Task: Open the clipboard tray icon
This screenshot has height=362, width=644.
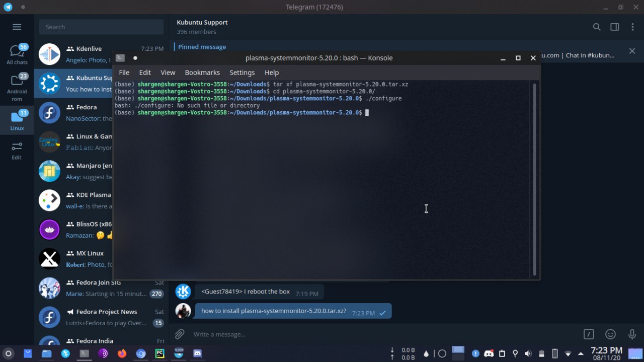Action: tap(502, 353)
